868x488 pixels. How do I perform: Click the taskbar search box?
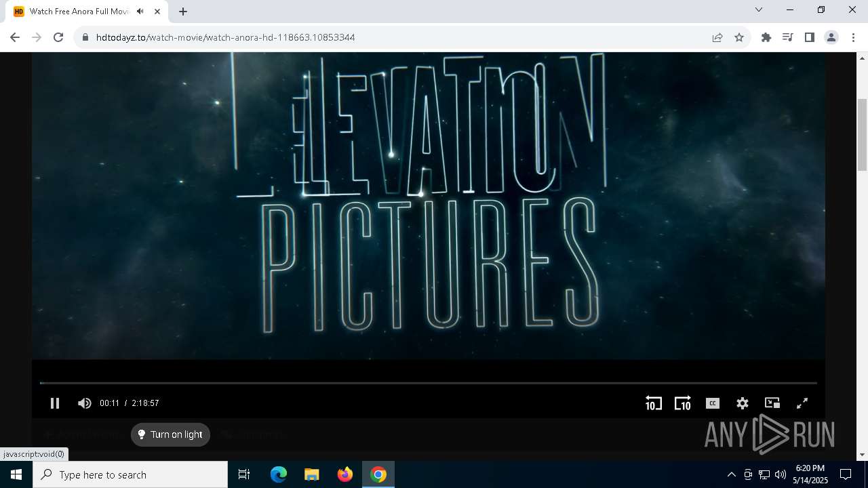click(x=130, y=474)
